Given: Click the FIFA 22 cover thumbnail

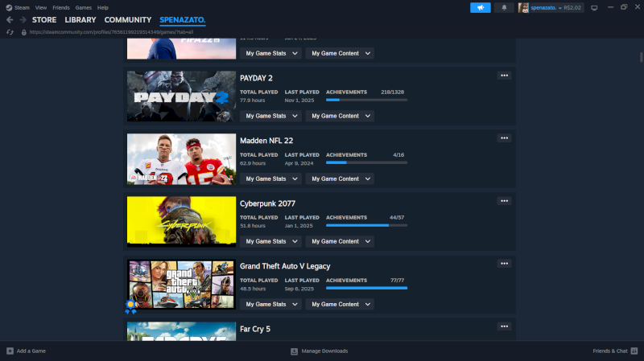Looking at the screenshot, I should coord(182,49).
